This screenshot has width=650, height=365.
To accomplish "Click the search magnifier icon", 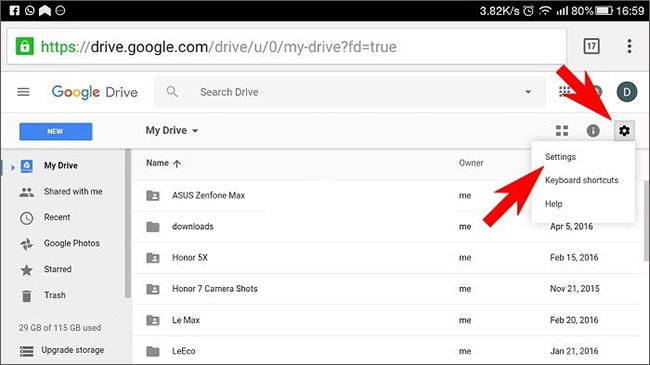I will coord(172,92).
